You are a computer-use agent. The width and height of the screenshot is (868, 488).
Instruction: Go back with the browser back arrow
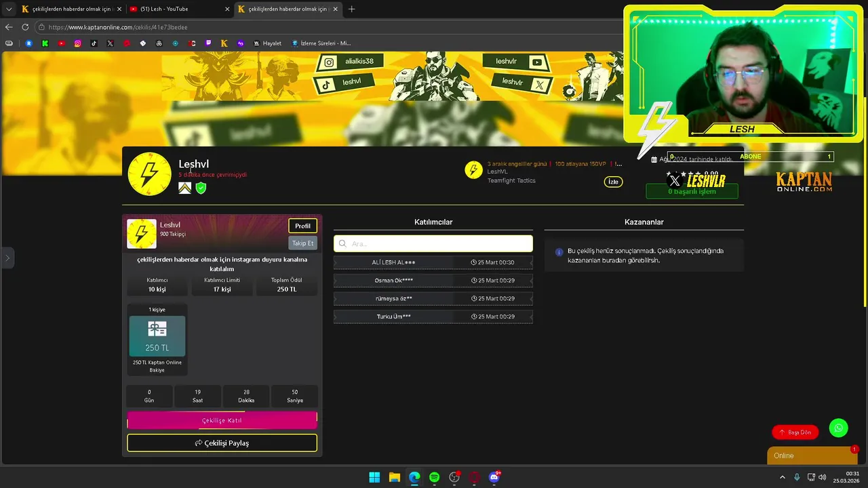[x=9, y=27]
